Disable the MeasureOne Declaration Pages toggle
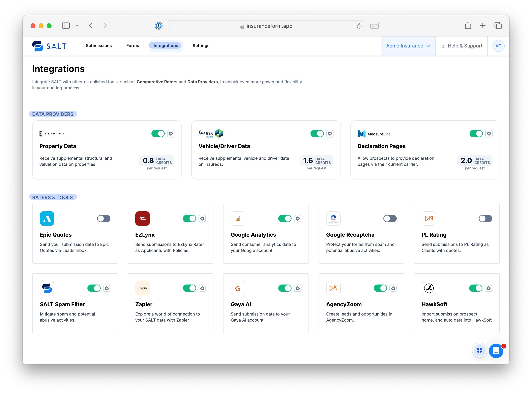 click(x=476, y=134)
